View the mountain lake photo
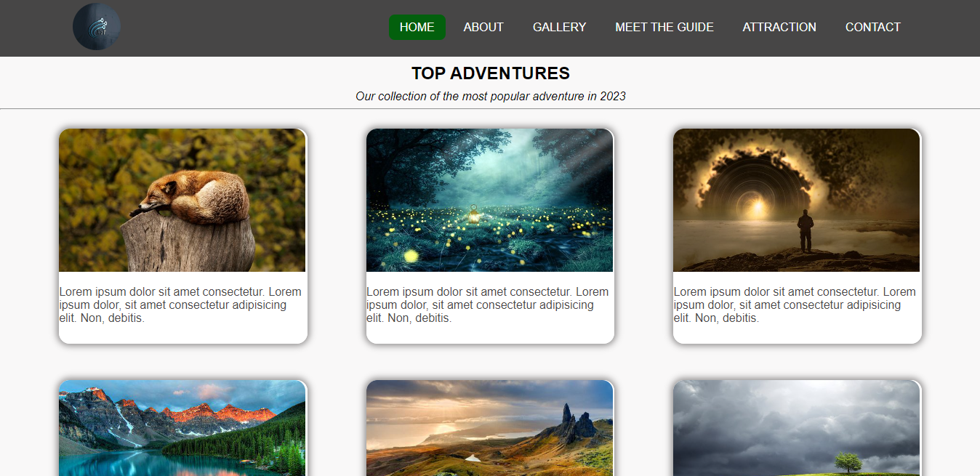The height and width of the screenshot is (476, 980). click(x=182, y=428)
